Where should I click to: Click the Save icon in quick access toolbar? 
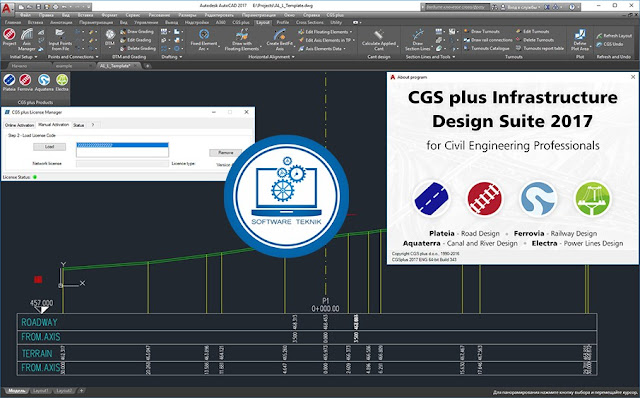click(x=38, y=7)
